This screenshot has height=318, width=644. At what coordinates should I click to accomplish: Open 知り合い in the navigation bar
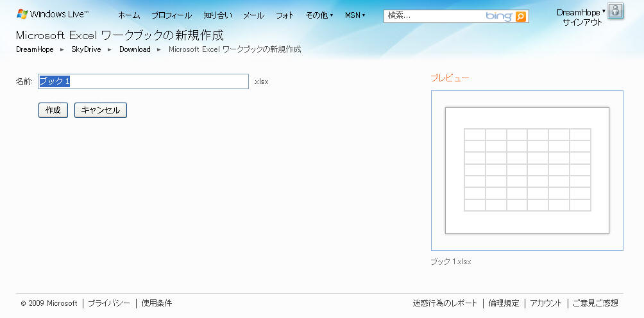217,15
